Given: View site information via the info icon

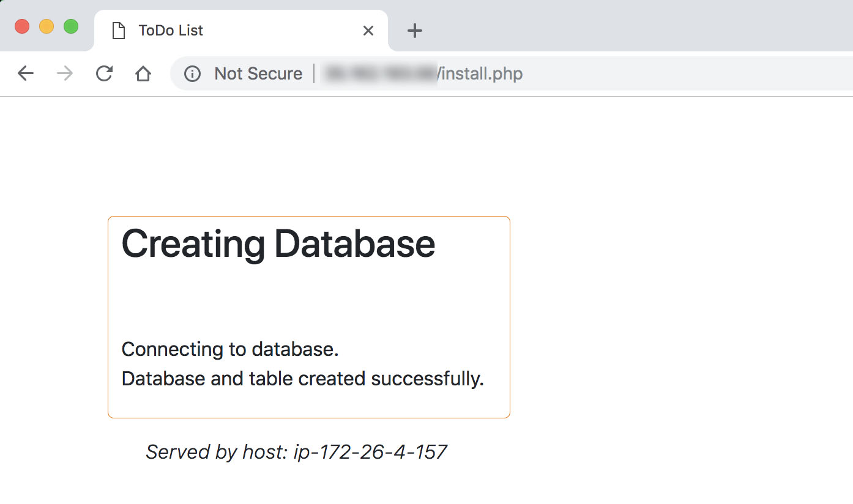Looking at the screenshot, I should (x=192, y=74).
